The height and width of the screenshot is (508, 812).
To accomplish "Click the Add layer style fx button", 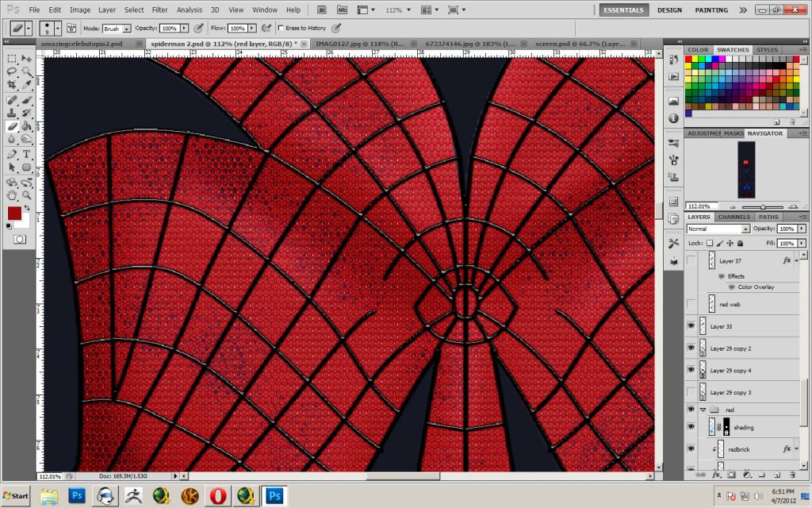I will [x=716, y=475].
